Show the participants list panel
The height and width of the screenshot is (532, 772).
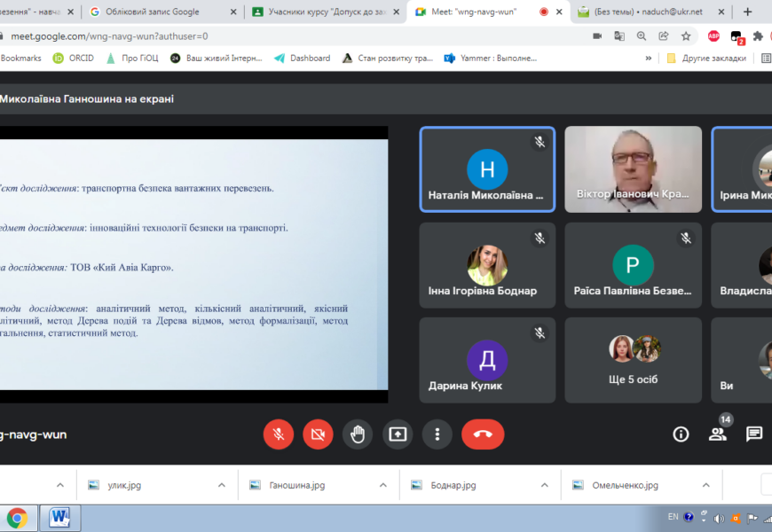pos(717,434)
